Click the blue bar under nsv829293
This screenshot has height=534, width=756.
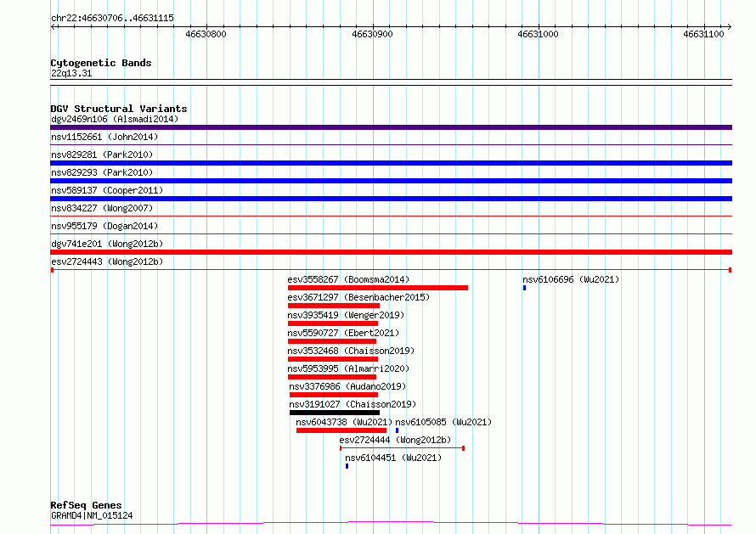coord(391,181)
